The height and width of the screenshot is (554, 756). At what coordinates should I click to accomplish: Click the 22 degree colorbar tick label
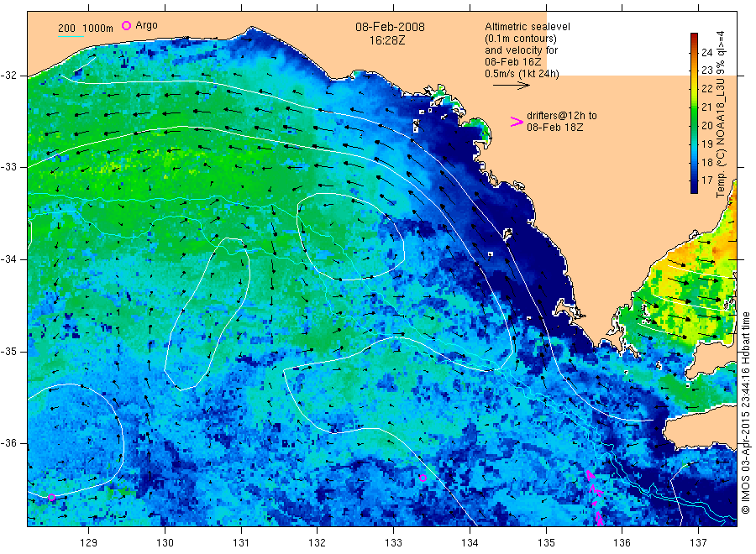pos(706,89)
